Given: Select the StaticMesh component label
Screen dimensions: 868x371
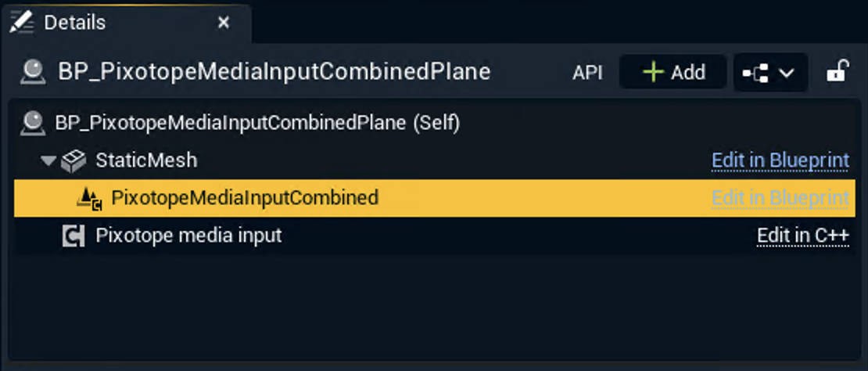Looking at the screenshot, I should (146, 160).
